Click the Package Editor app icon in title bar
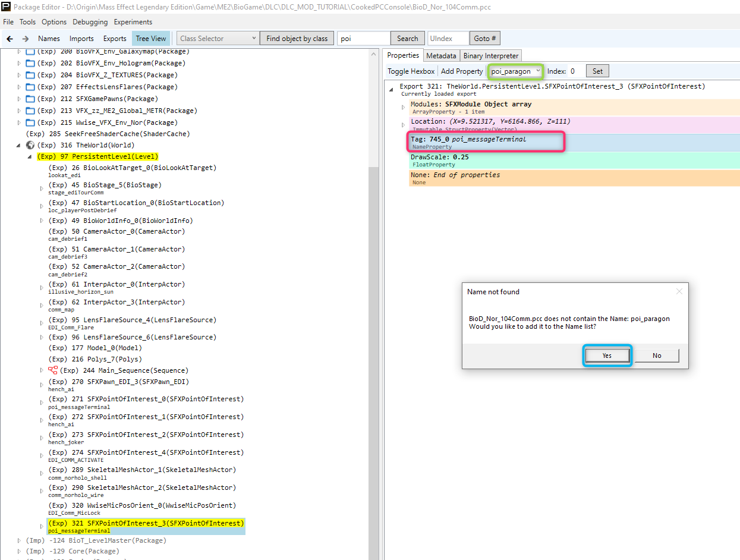 point(6,7)
